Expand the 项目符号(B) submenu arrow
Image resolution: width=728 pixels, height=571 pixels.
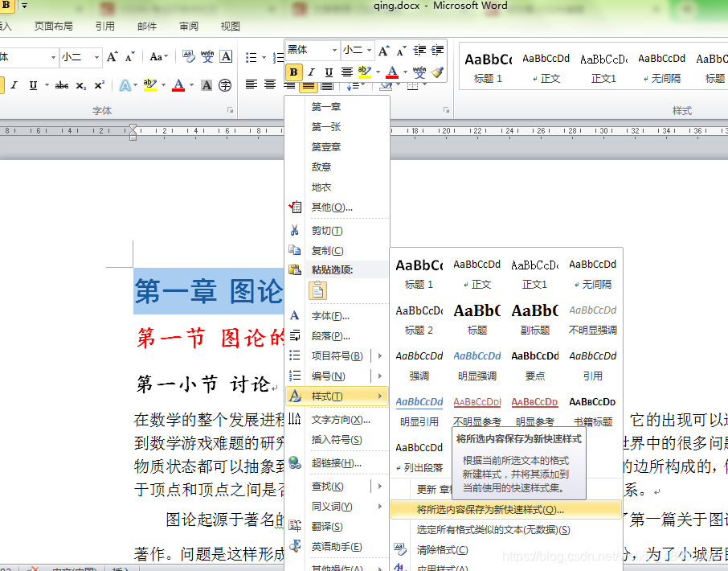[x=380, y=356]
